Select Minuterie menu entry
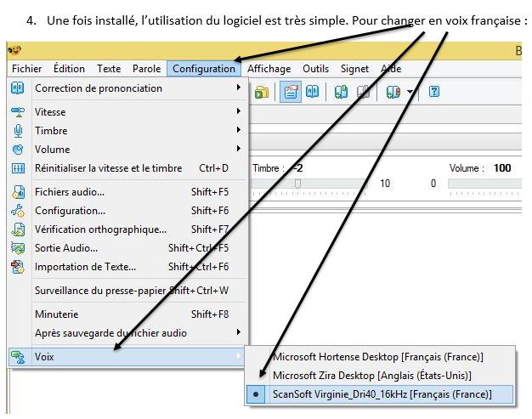 point(56,314)
